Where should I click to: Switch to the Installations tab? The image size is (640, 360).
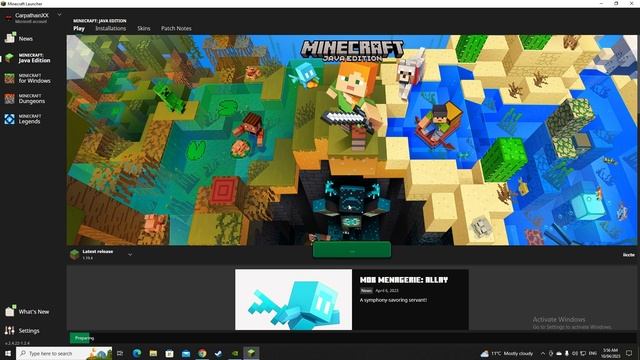pyautogui.click(x=111, y=29)
